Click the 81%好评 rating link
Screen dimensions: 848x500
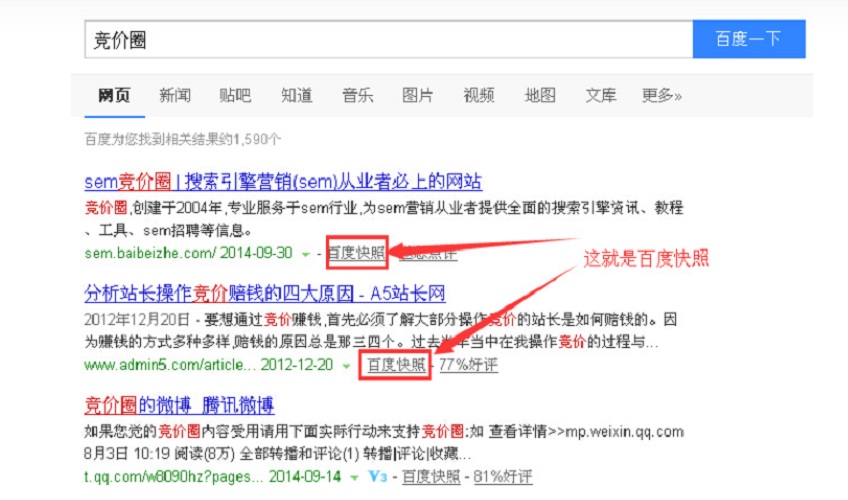pos(503,477)
